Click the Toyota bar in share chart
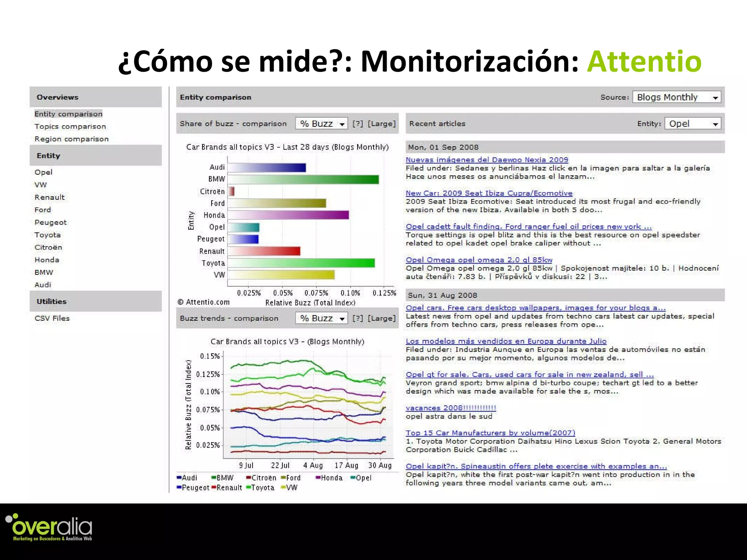Viewport: 747px width, 560px height. coord(301,263)
